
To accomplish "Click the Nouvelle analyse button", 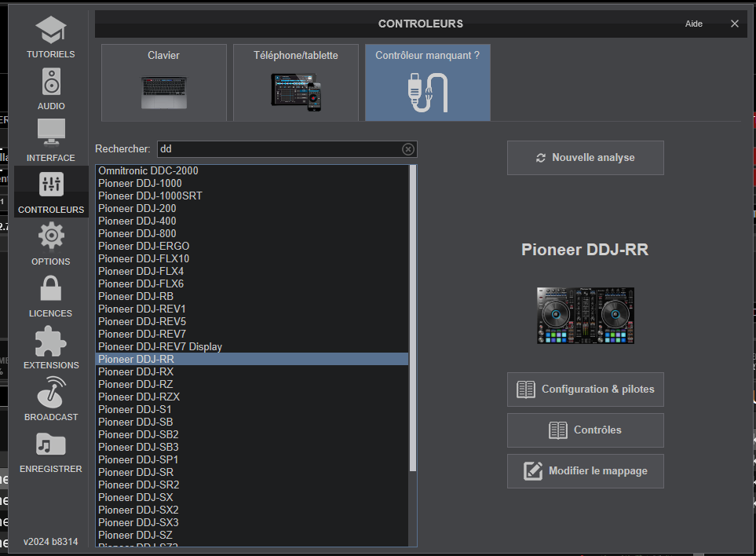I will (586, 158).
